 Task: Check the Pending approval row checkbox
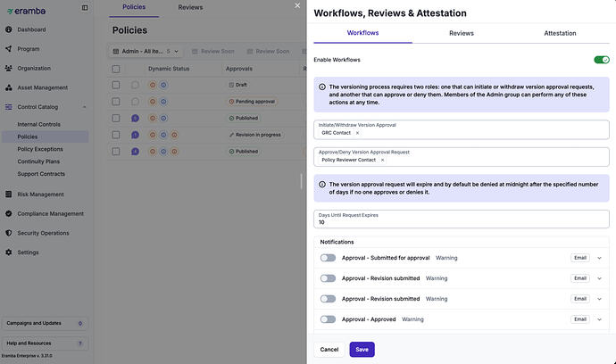click(x=116, y=102)
